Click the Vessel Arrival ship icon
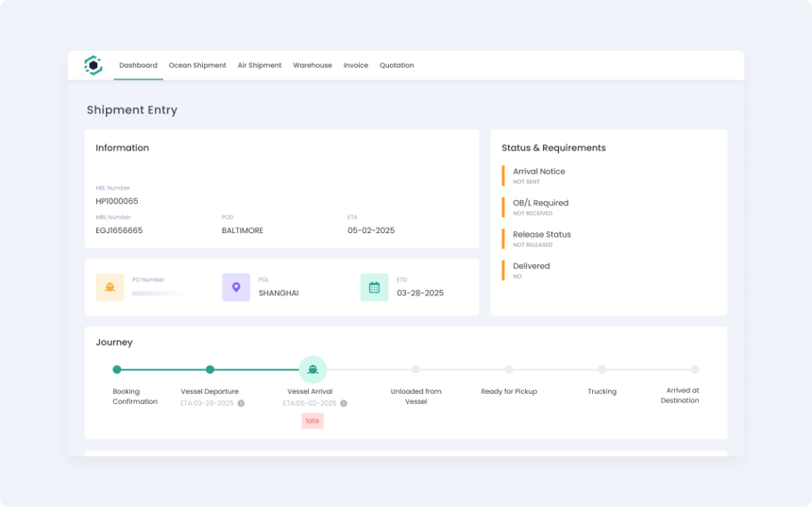 [x=313, y=369]
